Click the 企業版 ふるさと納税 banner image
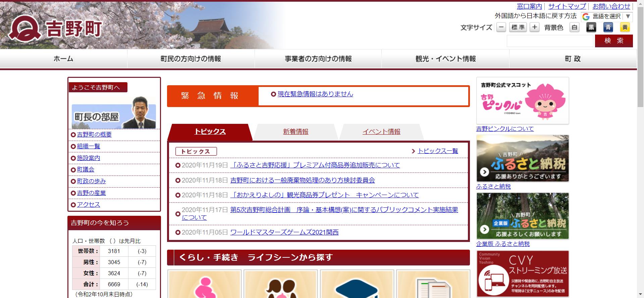This screenshot has height=298, width=644. pyautogui.click(x=523, y=216)
